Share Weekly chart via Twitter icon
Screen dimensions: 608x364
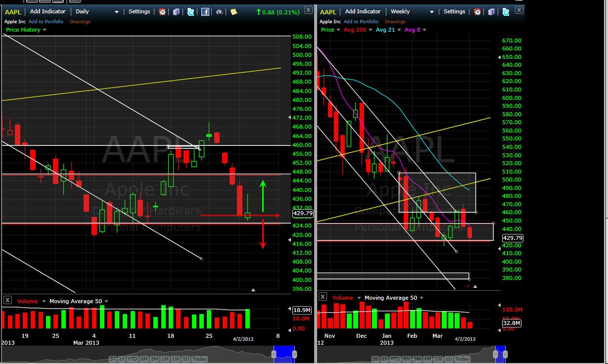tap(506, 11)
